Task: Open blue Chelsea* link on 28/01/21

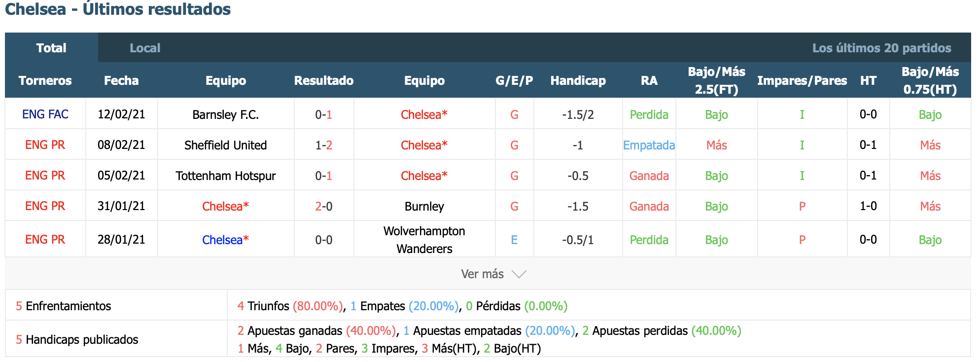Action: pos(226,240)
